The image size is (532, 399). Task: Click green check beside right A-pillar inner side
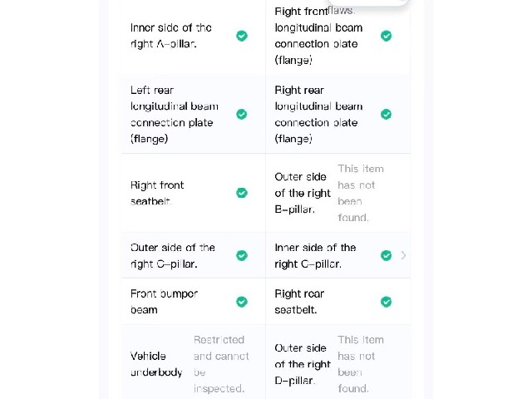click(242, 36)
